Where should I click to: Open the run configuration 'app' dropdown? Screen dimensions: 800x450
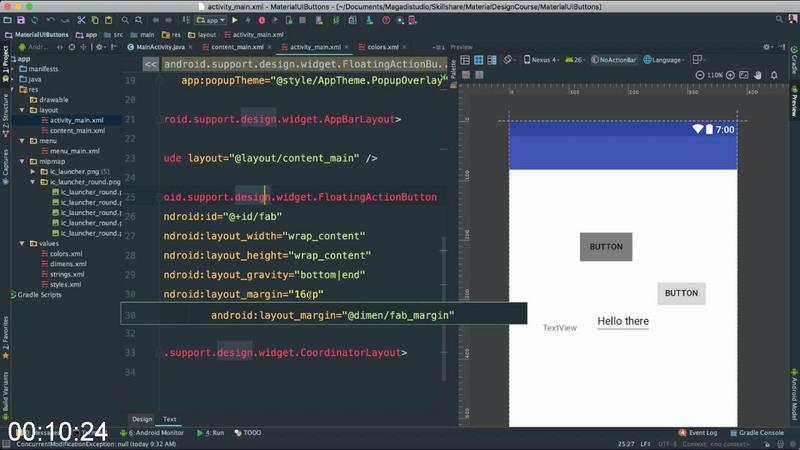211,20
